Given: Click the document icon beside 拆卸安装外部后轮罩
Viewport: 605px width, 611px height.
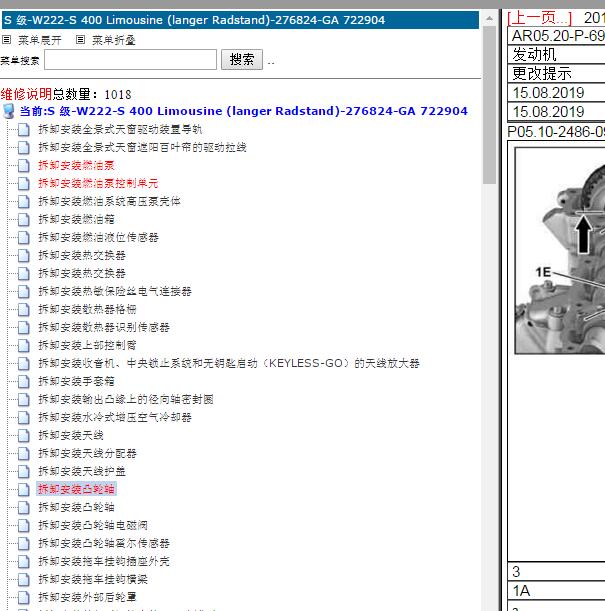Looking at the screenshot, I should click(x=24, y=597).
